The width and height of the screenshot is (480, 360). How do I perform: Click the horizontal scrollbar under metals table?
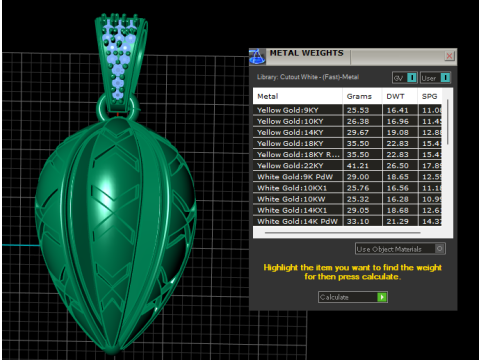pos(343,233)
